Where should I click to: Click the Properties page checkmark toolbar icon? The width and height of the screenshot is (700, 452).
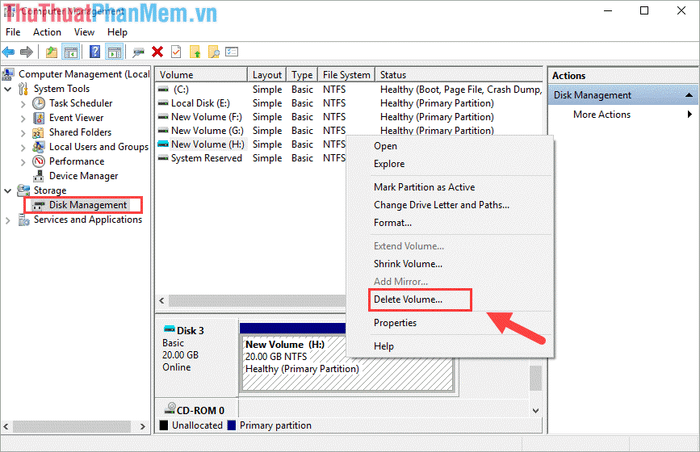[x=176, y=52]
